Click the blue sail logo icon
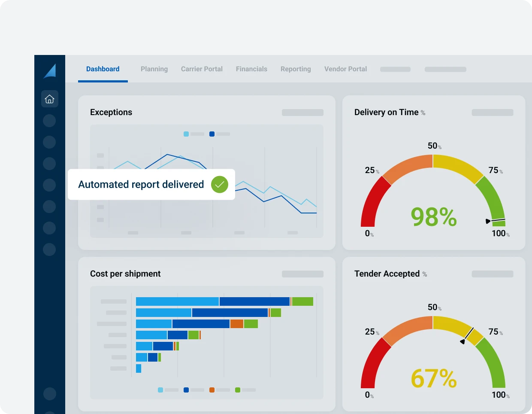Image resolution: width=532 pixels, height=414 pixels. tap(51, 71)
